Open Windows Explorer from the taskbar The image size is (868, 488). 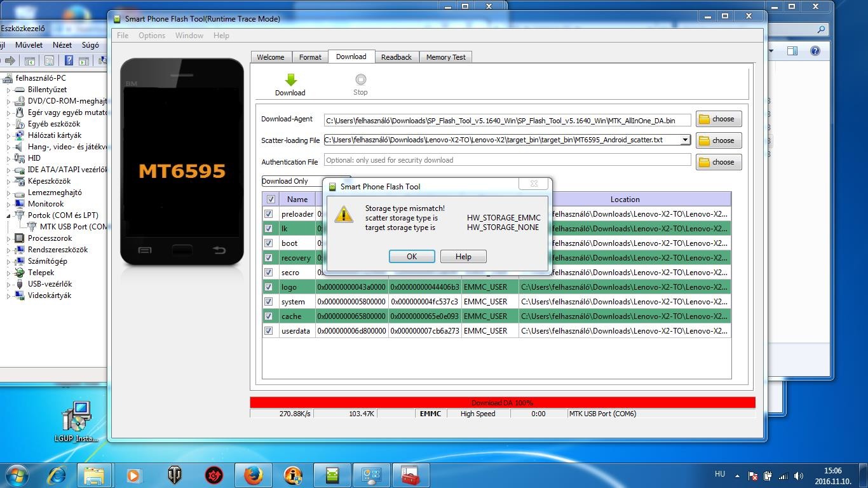click(x=94, y=475)
